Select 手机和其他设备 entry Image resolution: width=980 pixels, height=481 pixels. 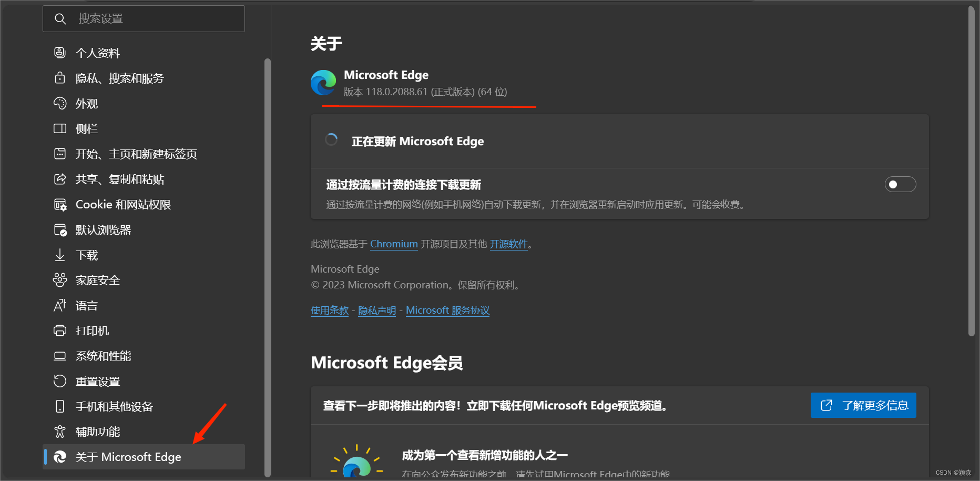[x=144, y=406]
